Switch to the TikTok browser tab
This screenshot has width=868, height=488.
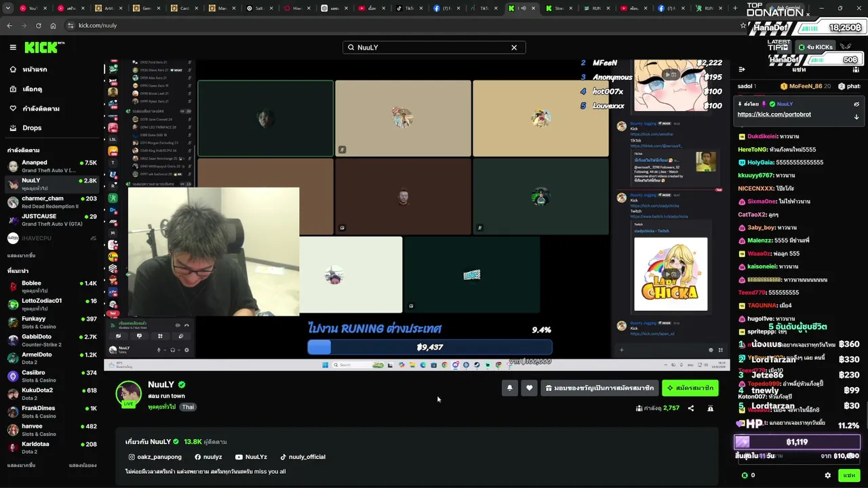[410, 8]
